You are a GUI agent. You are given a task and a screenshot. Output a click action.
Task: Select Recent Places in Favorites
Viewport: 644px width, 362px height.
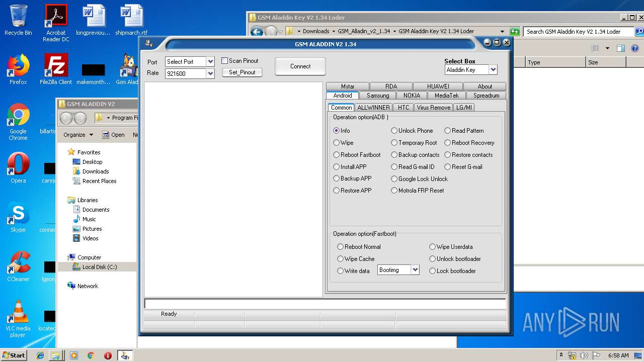click(x=99, y=181)
